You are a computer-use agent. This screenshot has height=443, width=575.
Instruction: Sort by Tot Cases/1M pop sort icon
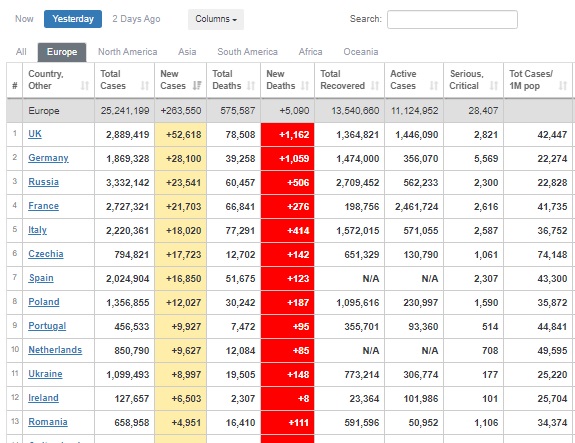[x=563, y=86]
